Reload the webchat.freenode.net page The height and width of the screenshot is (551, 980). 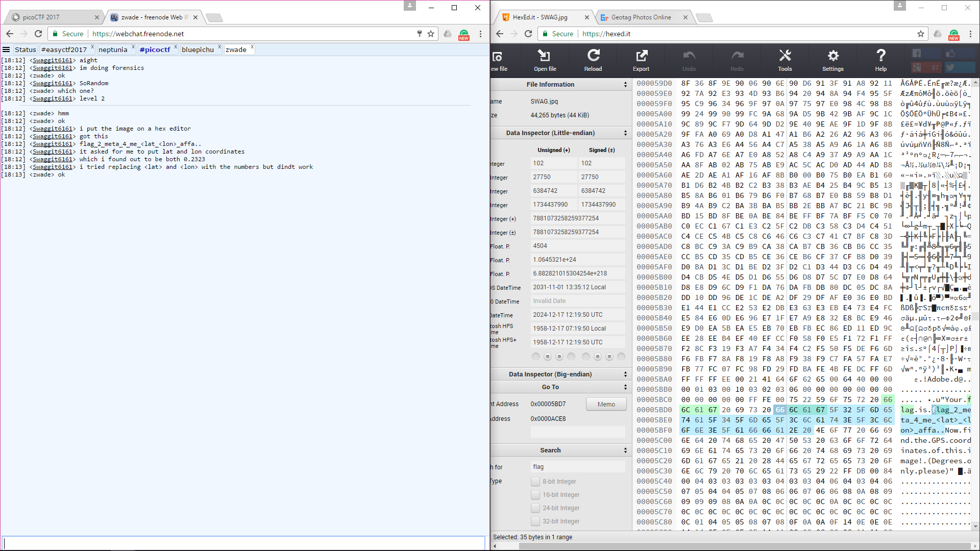38,34
